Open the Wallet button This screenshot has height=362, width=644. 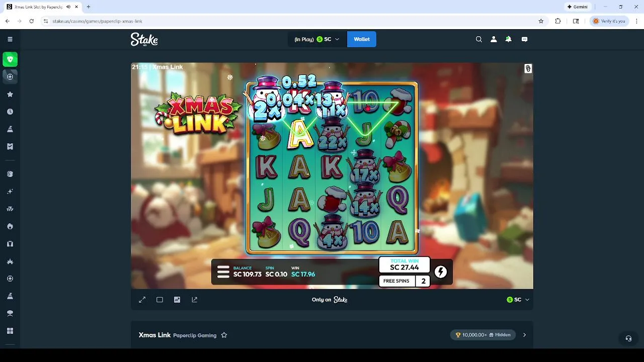(x=362, y=39)
